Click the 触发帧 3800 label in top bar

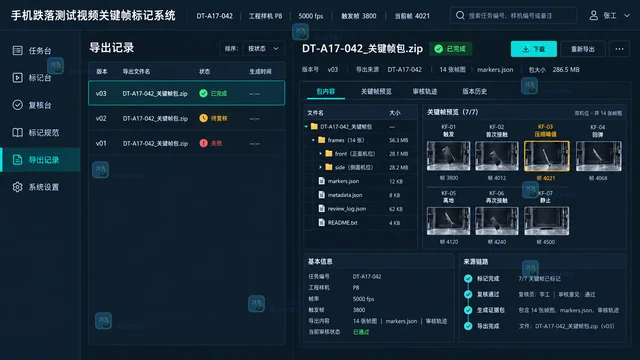[359, 16]
